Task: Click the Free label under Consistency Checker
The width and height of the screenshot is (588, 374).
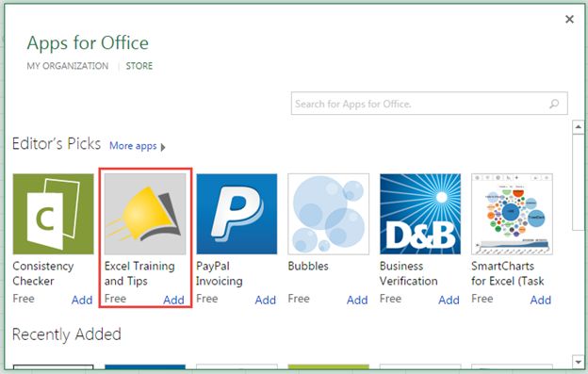Action: (24, 299)
